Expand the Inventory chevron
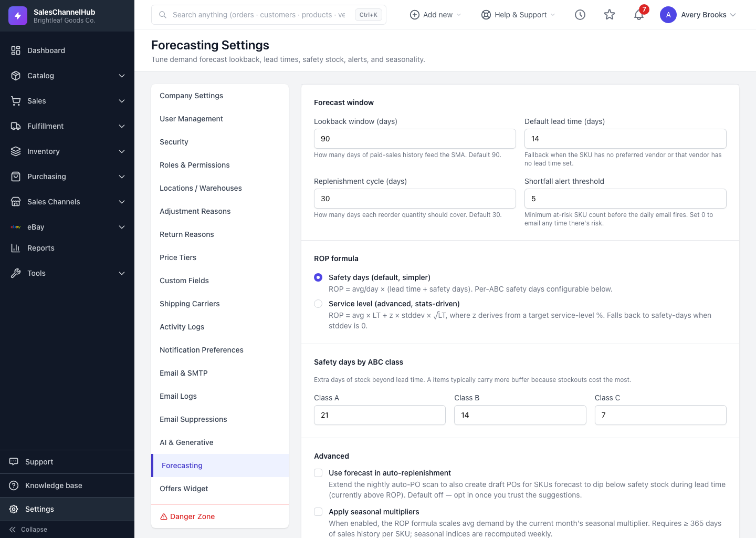 122,151
